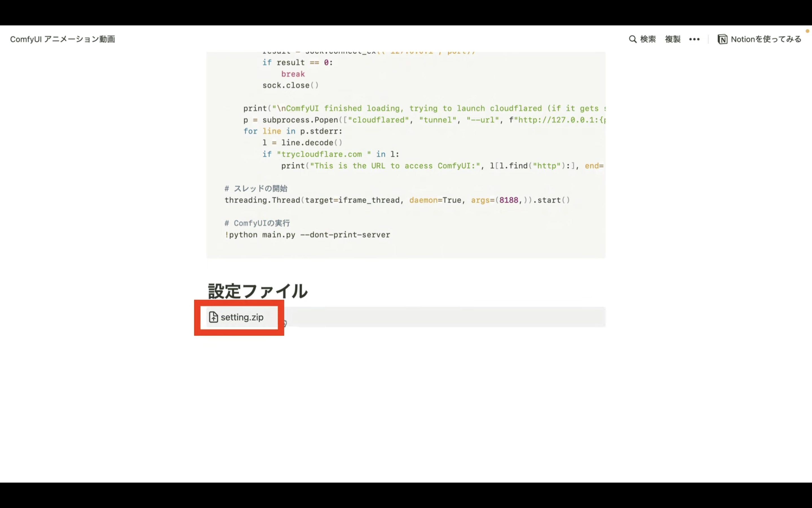The width and height of the screenshot is (812, 508).
Task: Click the 'This is the URL' print line
Action: 443,166
